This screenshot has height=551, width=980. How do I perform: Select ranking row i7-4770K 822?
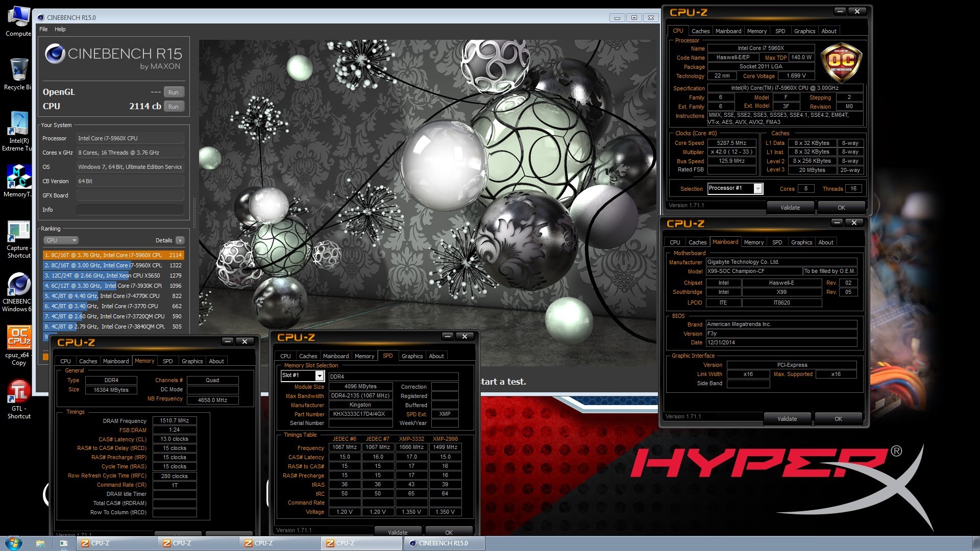[x=113, y=296]
